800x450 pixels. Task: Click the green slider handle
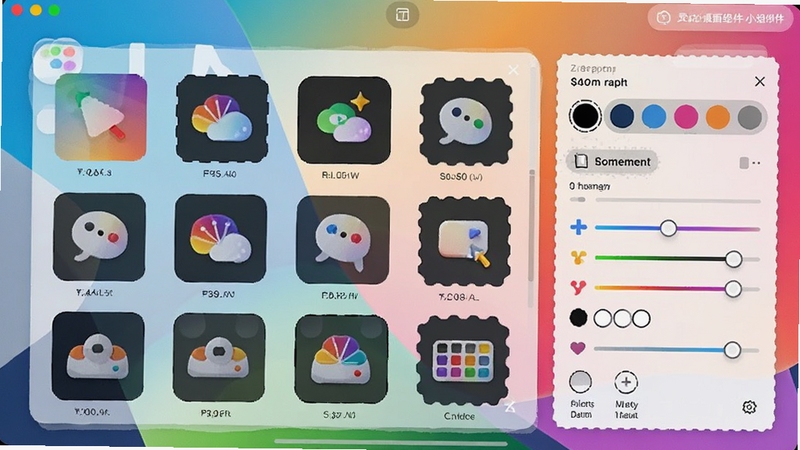pyautogui.click(x=734, y=259)
